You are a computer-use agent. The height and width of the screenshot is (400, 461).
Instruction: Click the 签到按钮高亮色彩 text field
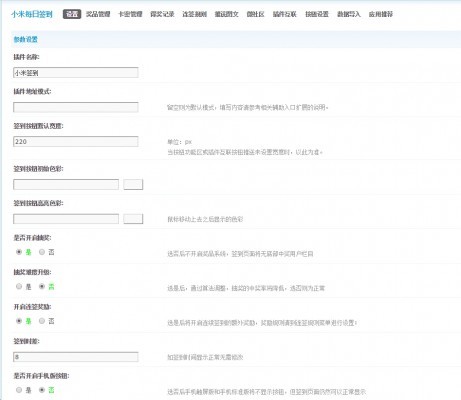[66, 219]
